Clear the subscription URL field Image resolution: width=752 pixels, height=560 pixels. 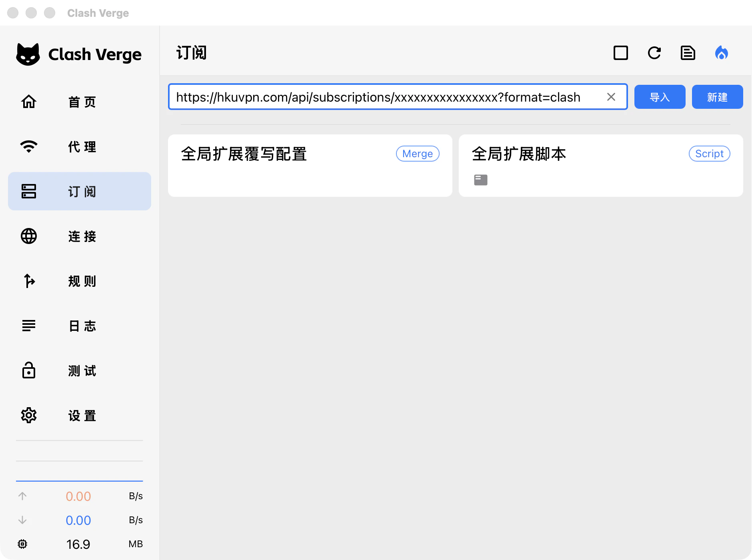[611, 97]
